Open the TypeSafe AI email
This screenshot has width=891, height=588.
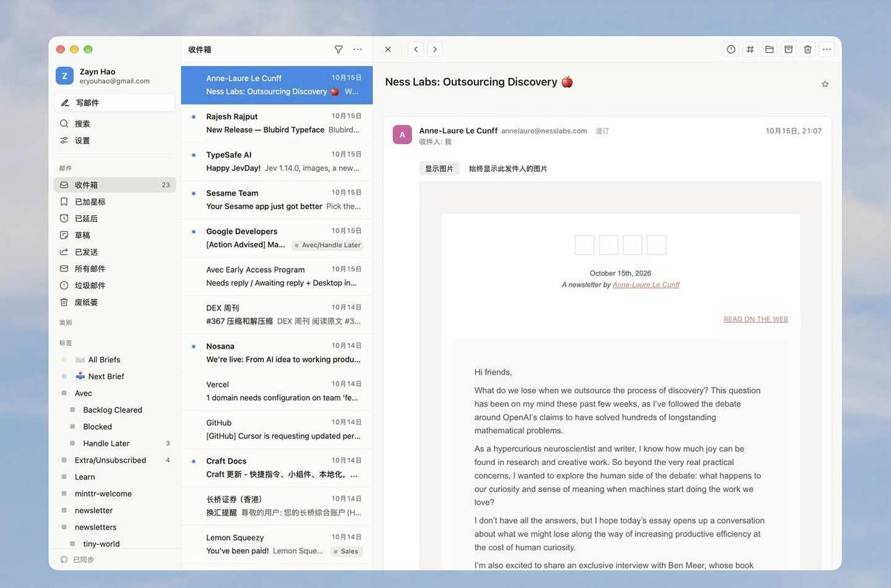click(x=277, y=161)
